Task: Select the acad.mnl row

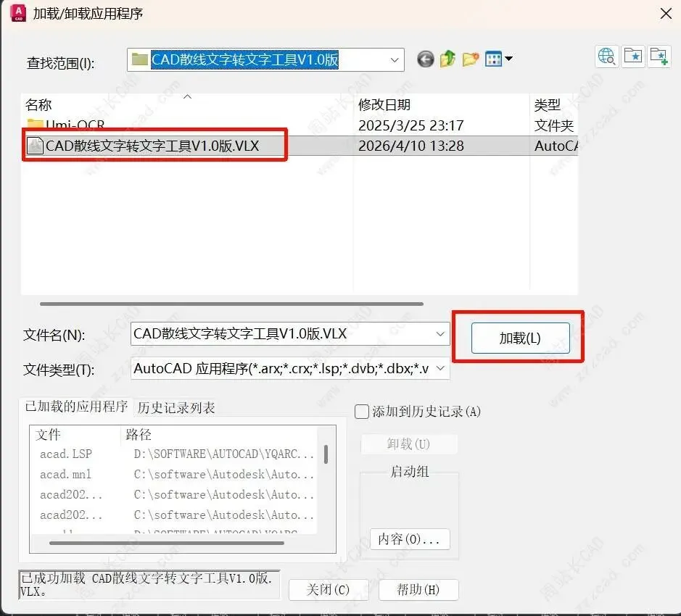Action: (174, 475)
